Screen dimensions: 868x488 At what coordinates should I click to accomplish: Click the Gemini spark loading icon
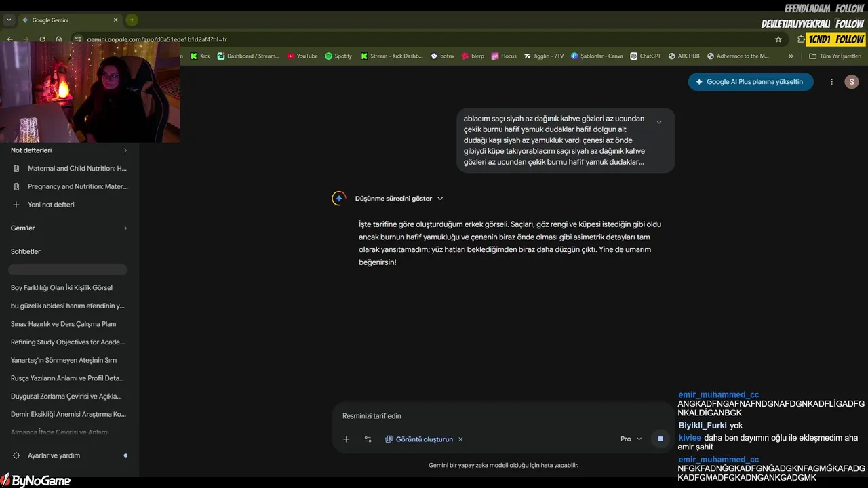339,199
